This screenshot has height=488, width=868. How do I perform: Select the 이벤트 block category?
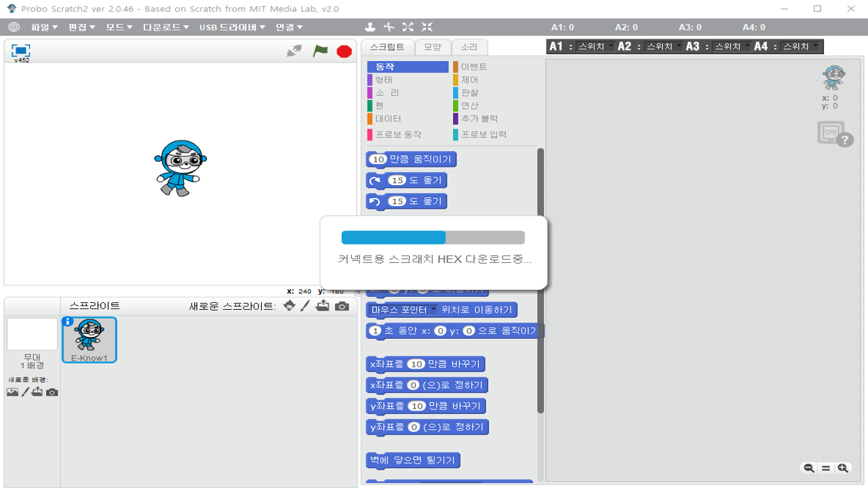pos(494,66)
